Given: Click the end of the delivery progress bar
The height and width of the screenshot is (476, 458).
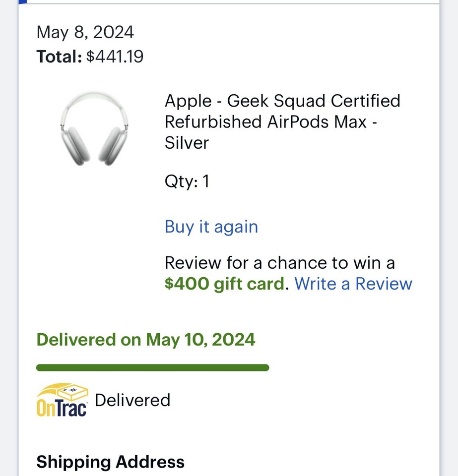Looking at the screenshot, I should point(265,367).
